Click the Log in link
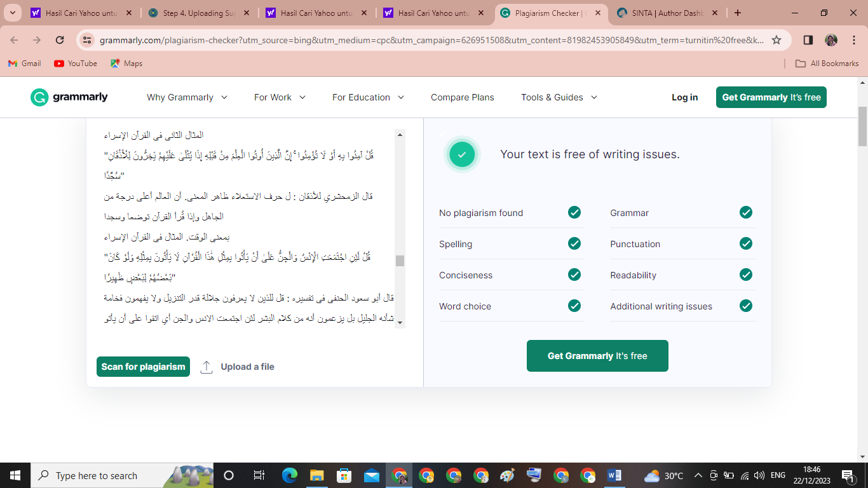 click(x=684, y=97)
